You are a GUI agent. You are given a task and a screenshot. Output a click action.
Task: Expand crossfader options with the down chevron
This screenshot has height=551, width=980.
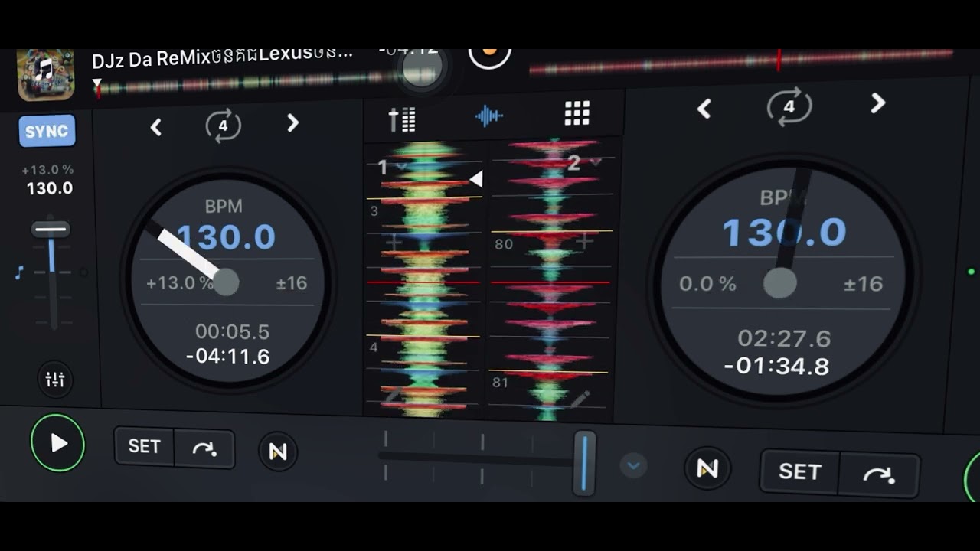coord(633,465)
